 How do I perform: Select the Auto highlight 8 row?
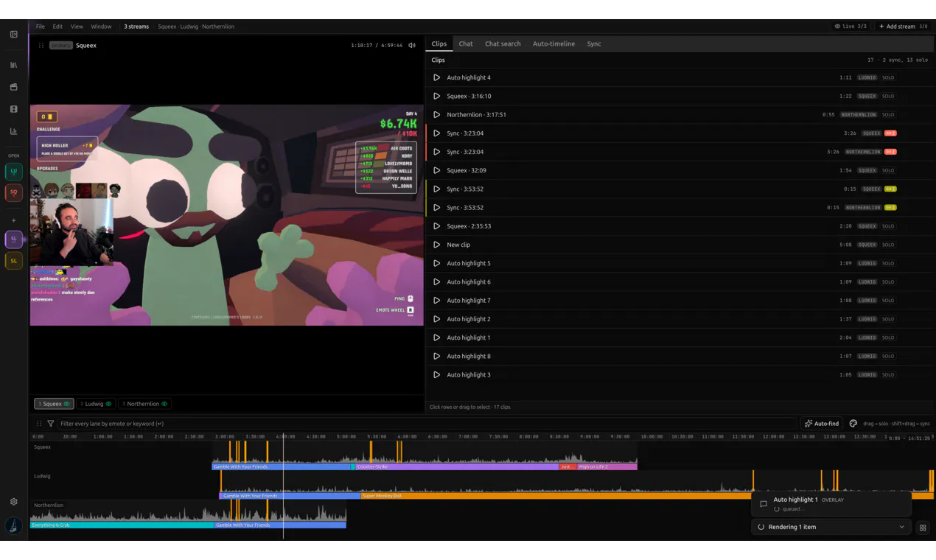coord(680,356)
